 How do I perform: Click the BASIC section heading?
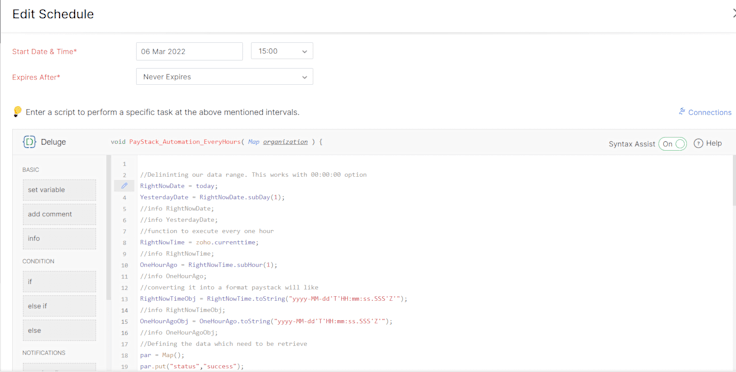(x=31, y=169)
